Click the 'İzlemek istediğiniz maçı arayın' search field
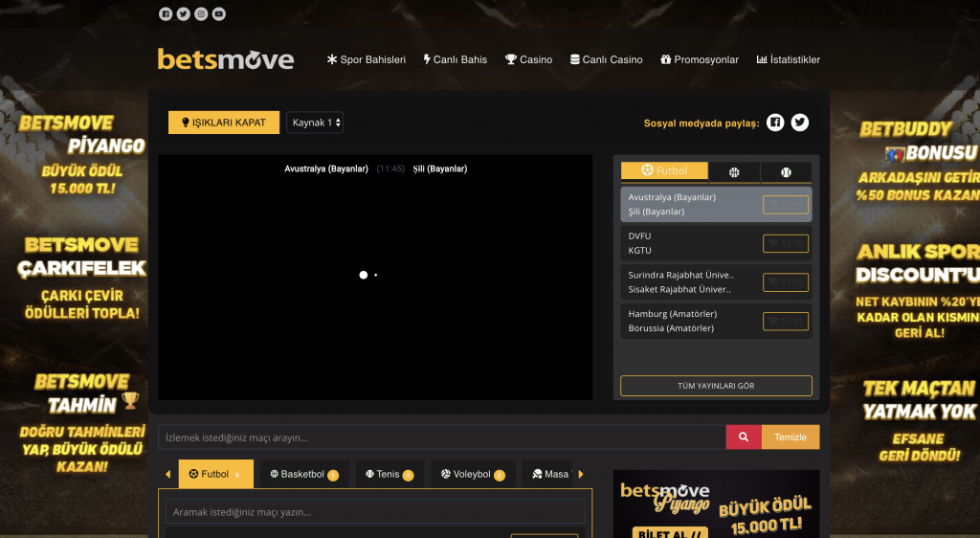This screenshot has width=980, height=538. (441, 437)
